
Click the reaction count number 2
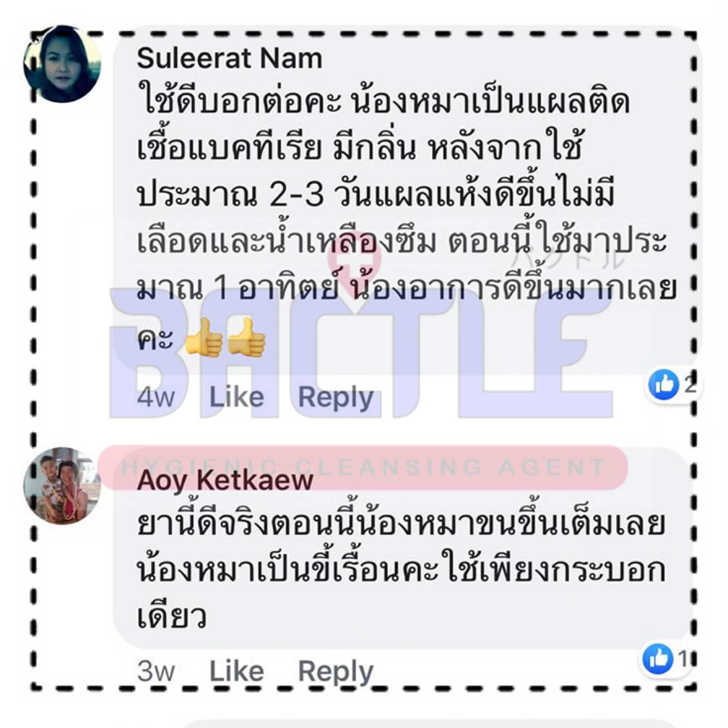click(690, 385)
